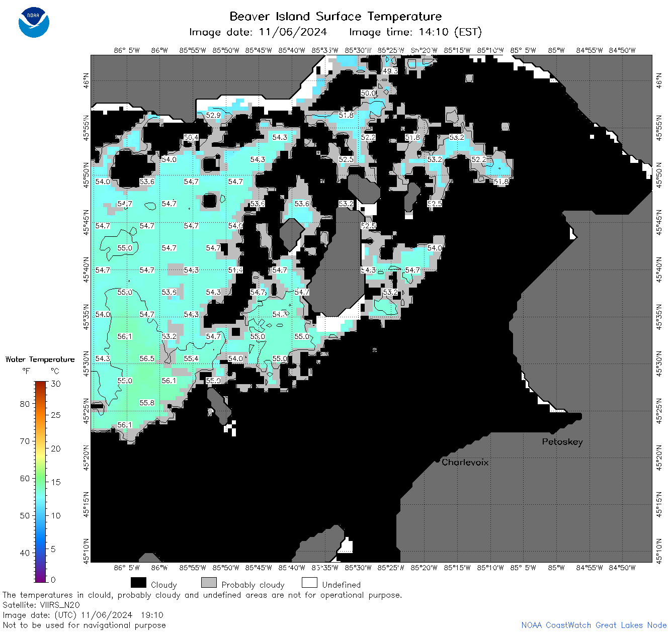
Task: Click the Charlevoix city label
Action: (465, 462)
